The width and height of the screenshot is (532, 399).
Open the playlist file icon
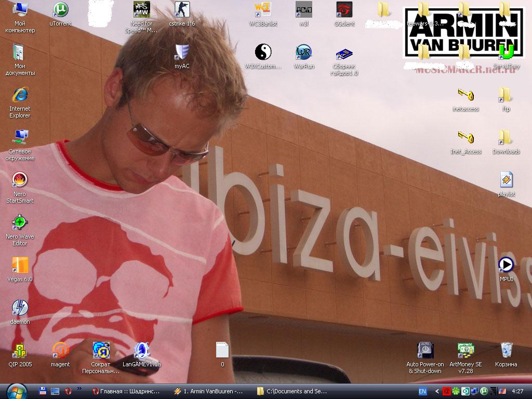[x=506, y=184]
